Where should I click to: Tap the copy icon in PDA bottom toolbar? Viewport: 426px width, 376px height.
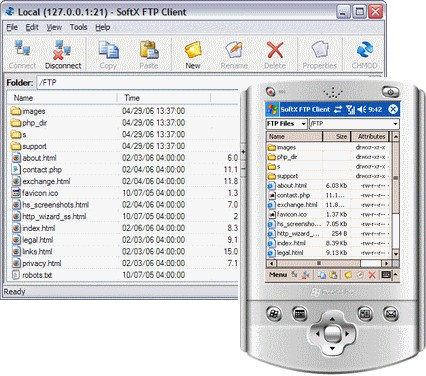(x=322, y=275)
